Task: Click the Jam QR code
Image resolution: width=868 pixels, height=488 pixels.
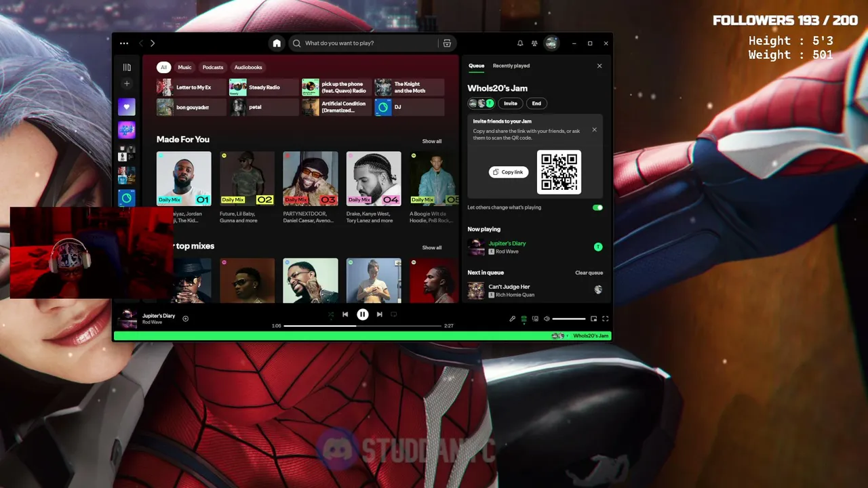Action: click(x=559, y=172)
